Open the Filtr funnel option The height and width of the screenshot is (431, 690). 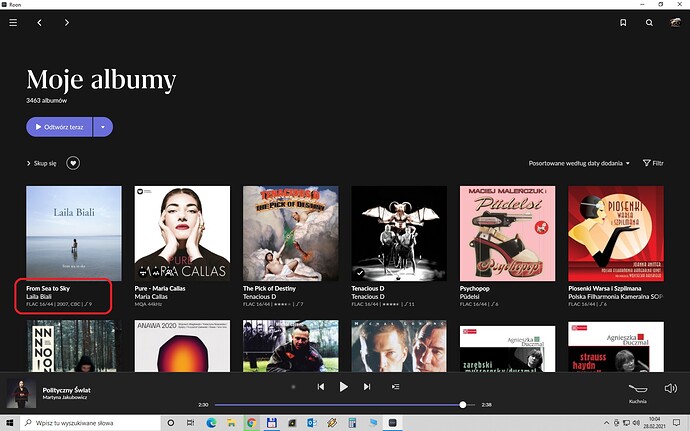(x=653, y=163)
